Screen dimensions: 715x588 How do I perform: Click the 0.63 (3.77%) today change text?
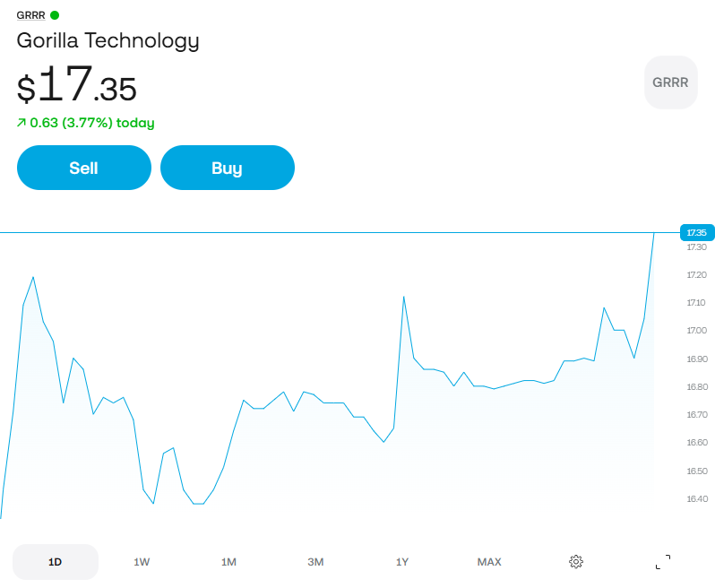click(91, 123)
